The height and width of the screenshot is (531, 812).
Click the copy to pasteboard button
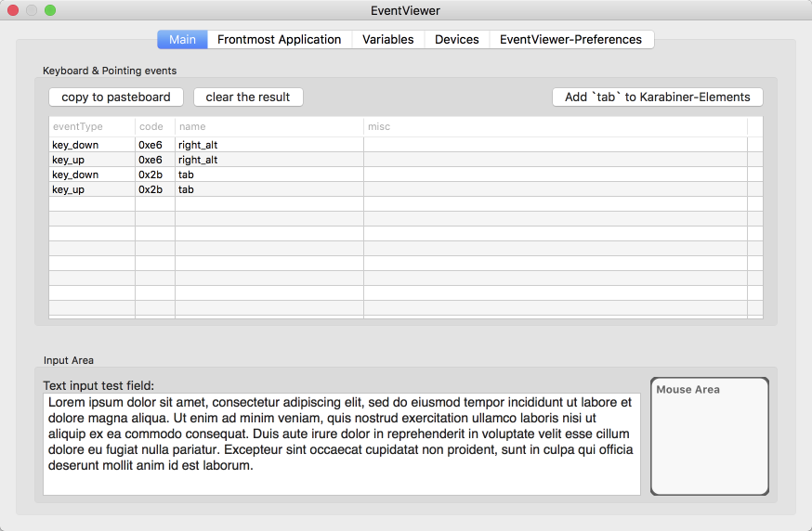pos(116,97)
